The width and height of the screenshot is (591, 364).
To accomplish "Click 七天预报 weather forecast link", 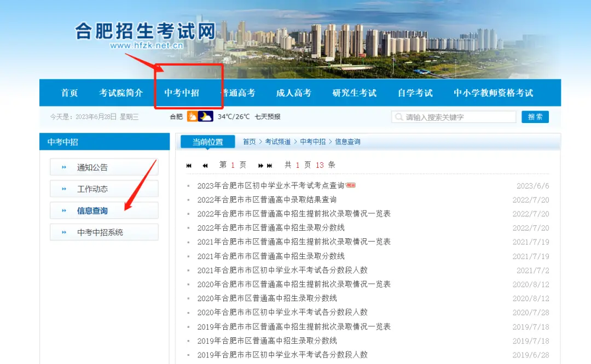I will [268, 116].
